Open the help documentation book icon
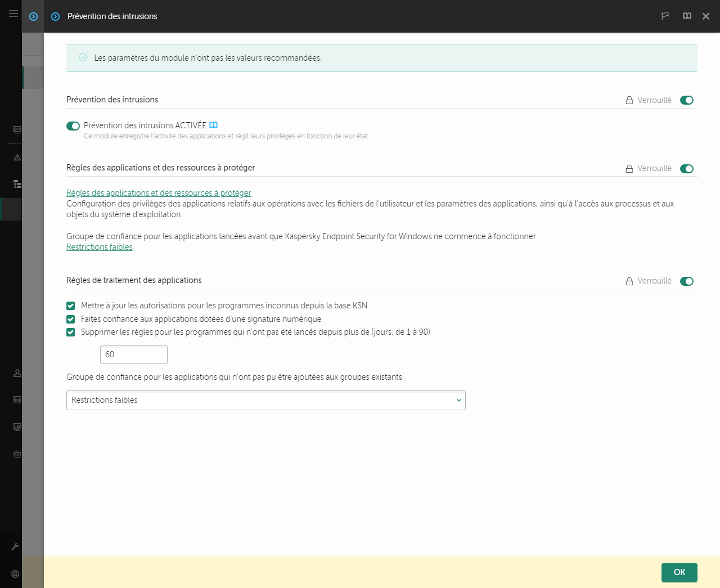The image size is (720, 588). (687, 16)
